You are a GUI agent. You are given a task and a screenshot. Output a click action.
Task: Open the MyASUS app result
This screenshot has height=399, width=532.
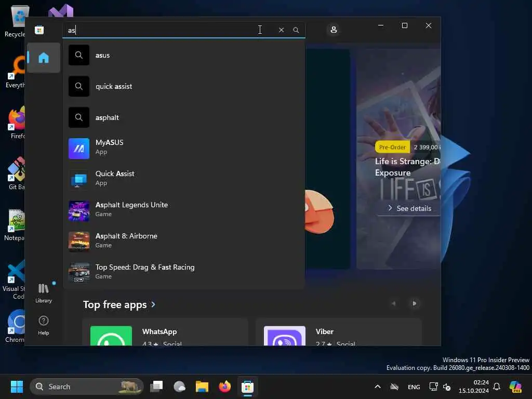click(184, 149)
